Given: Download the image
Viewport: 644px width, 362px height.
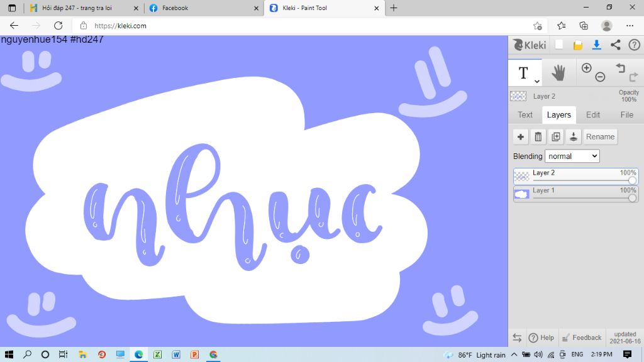Looking at the screenshot, I should coord(596,45).
